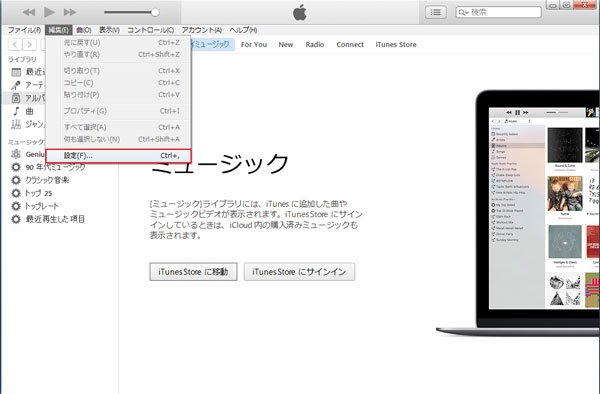Select 設定(F)... in the edit menu
This screenshot has width=600, height=394.
118,156
